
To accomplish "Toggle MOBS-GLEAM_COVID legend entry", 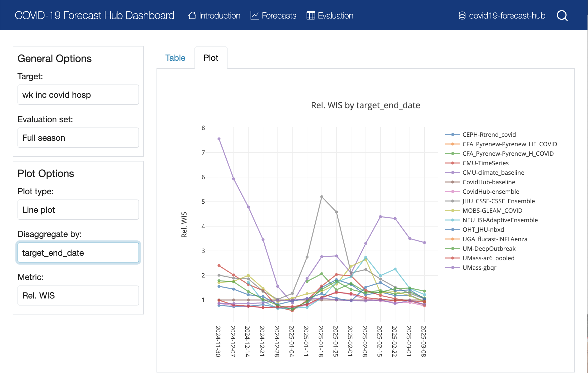I will pyautogui.click(x=483, y=210).
